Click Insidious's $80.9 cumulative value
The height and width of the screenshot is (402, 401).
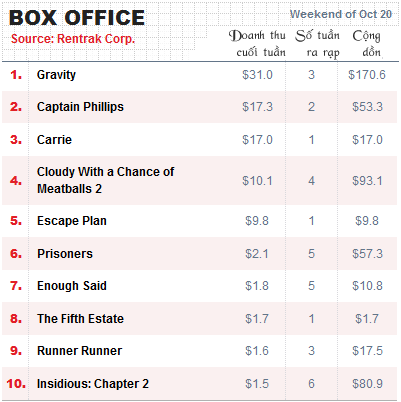[x=367, y=384]
